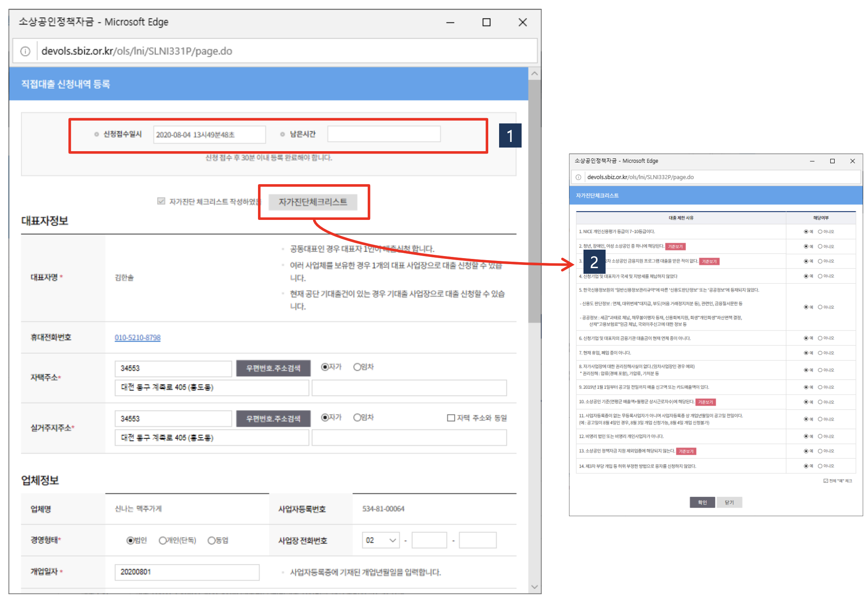Toggle the 전체 "예" 체크 checkbox

826,481
